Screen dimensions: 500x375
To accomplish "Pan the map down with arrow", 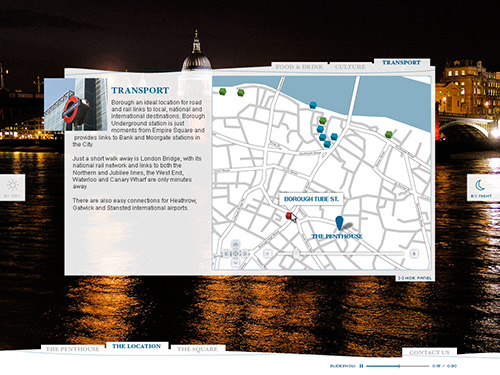I will coord(235,263).
